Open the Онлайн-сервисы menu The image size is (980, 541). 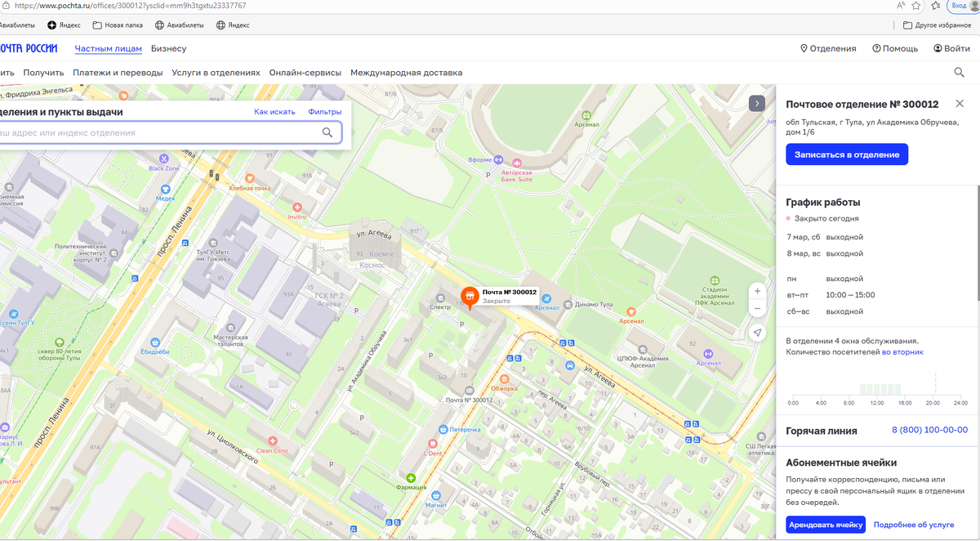305,73
